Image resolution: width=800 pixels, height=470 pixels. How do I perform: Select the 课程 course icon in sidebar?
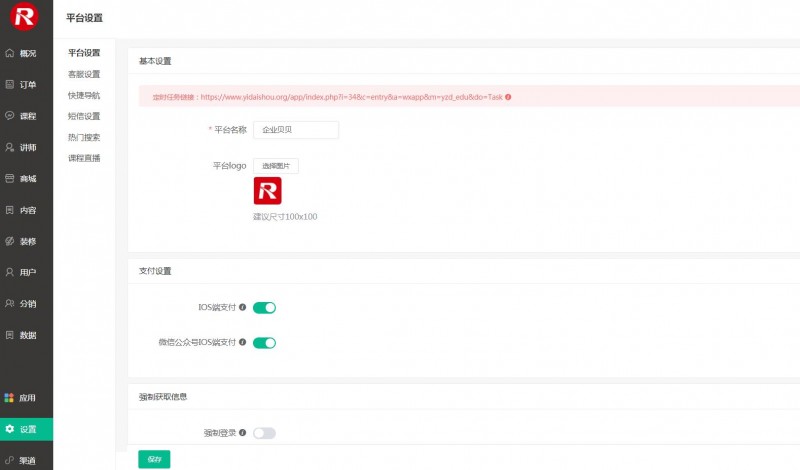coord(10,116)
